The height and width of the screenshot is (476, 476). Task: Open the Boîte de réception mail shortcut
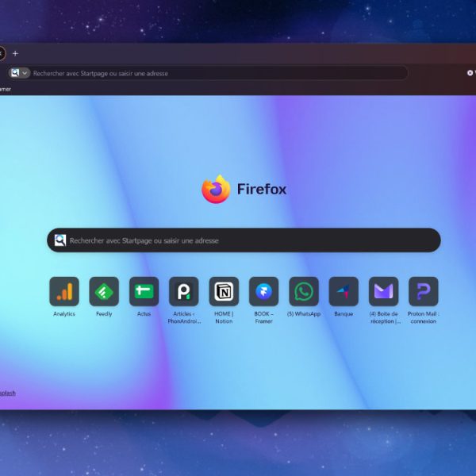click(384, 291)
